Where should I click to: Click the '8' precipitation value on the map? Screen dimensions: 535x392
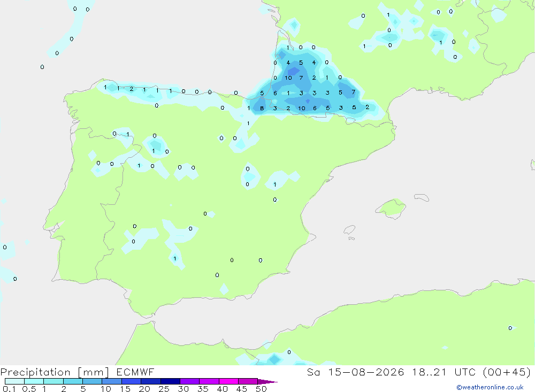(262, 108)
